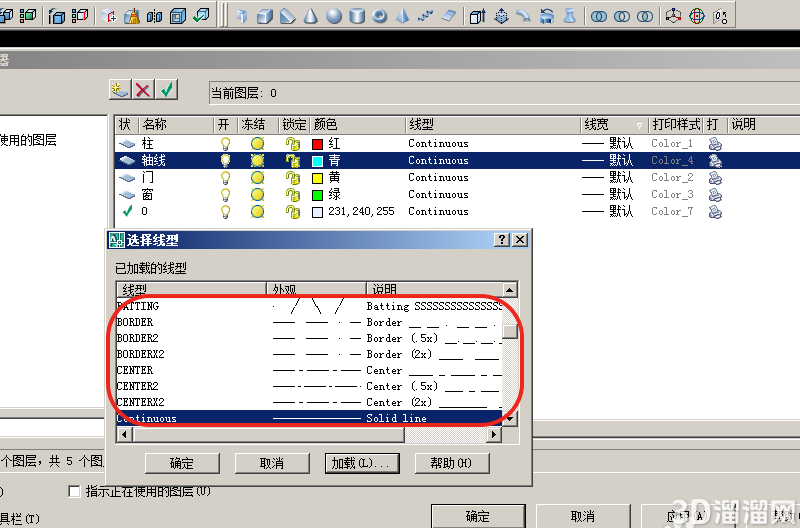Select the Cone solid tool
Viewport: 800px width, 528px height.
(x=310, y=16)
